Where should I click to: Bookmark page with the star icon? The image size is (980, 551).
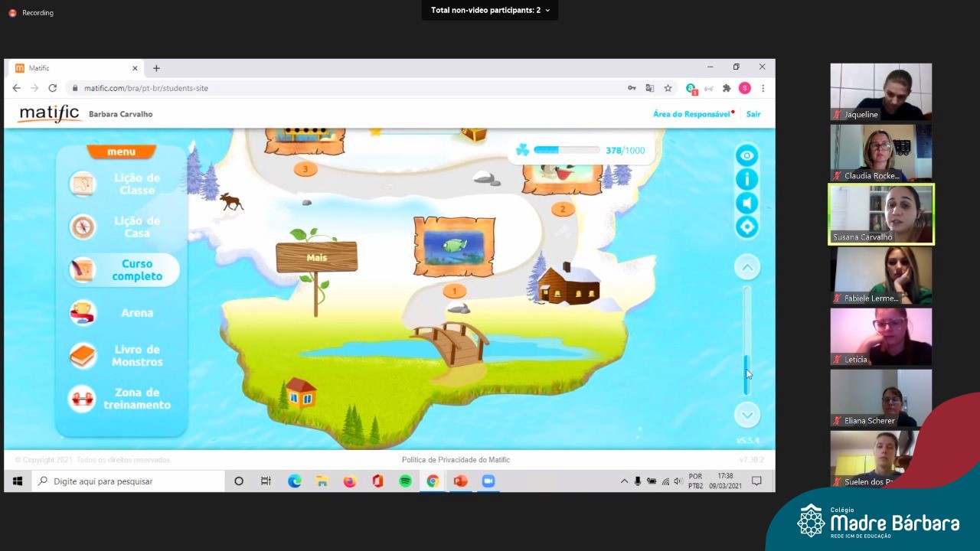pyautogui.click(x=668, y=88)
